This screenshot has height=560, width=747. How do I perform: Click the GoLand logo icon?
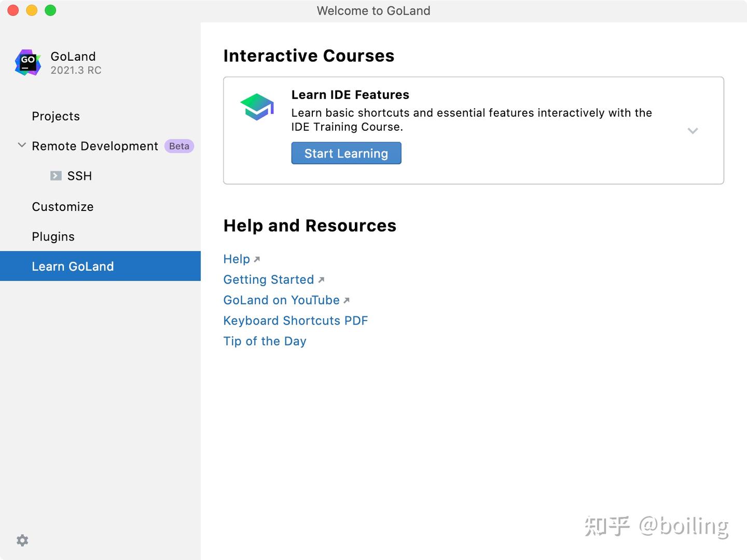(x=28, y=63)
